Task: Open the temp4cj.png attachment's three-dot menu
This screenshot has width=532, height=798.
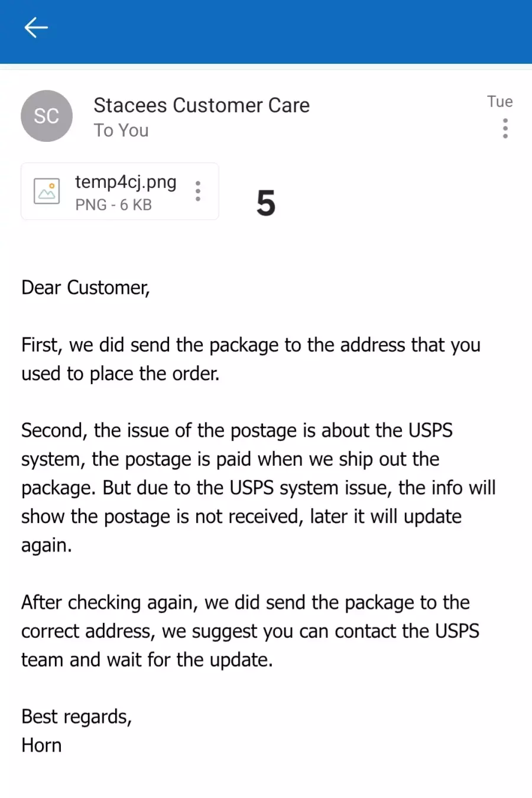Action: pos(198,191)
